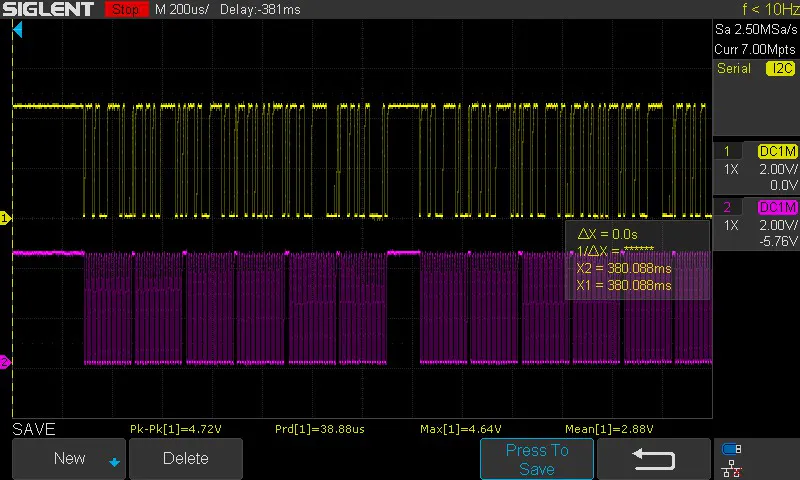Click channel 1 offset 0.0V value

point(784,185)
